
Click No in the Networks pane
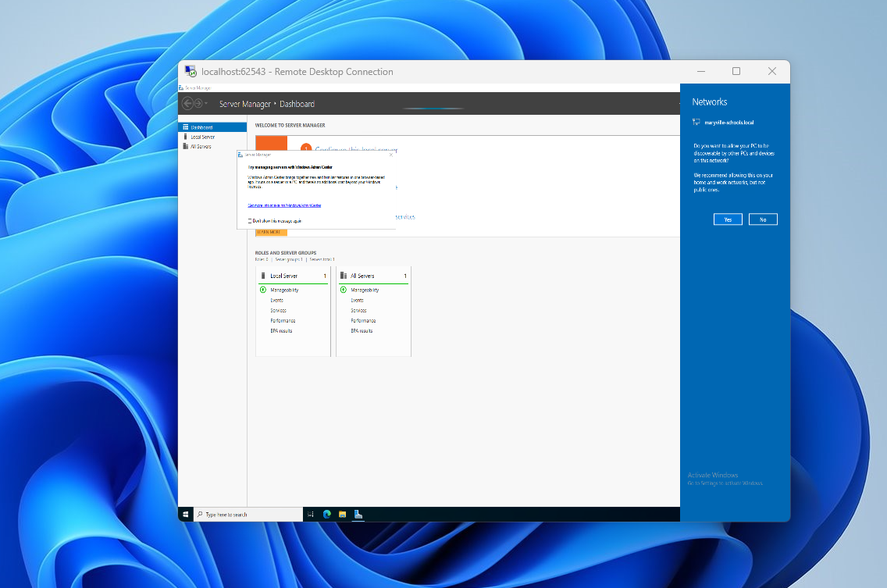[763, 219]
